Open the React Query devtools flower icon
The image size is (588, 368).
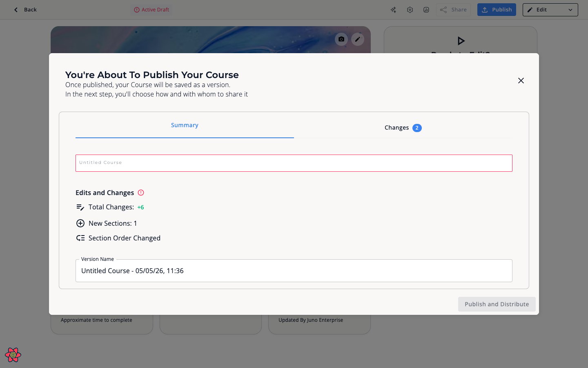tap(13, 355)
